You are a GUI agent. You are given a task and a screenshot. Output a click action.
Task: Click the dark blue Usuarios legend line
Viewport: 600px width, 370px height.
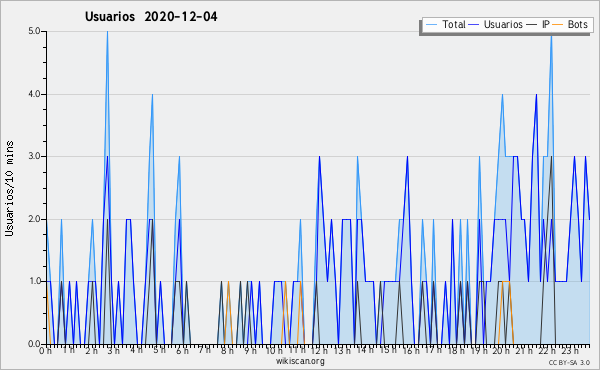tap(474, 25)
